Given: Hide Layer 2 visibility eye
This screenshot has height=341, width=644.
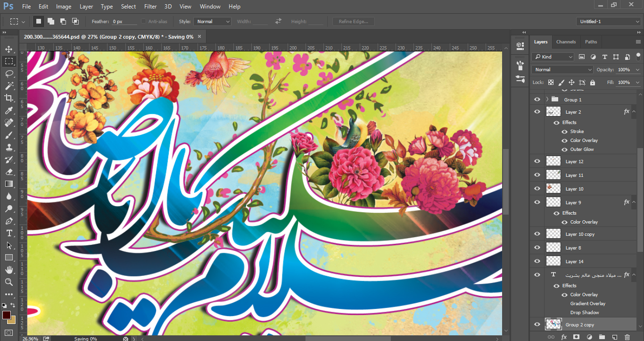Looking at the screenshot, I should click(x=537, y=112).
